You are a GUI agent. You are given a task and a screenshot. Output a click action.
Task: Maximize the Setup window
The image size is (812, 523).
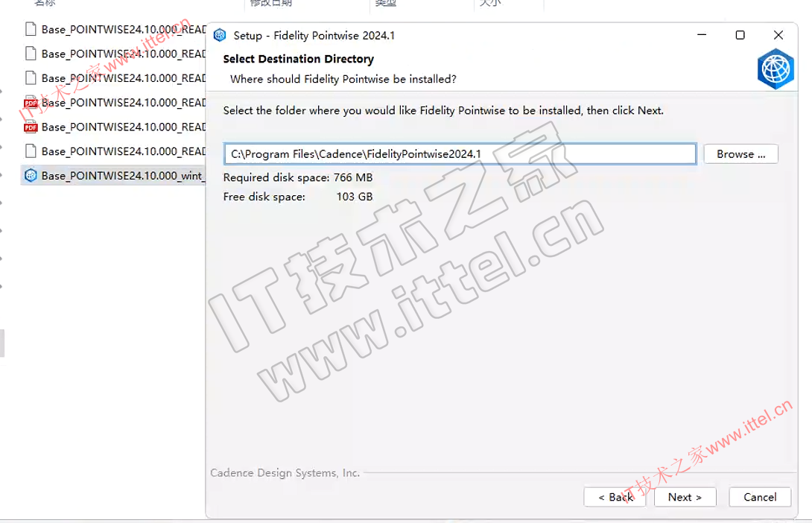click(740, 35)
